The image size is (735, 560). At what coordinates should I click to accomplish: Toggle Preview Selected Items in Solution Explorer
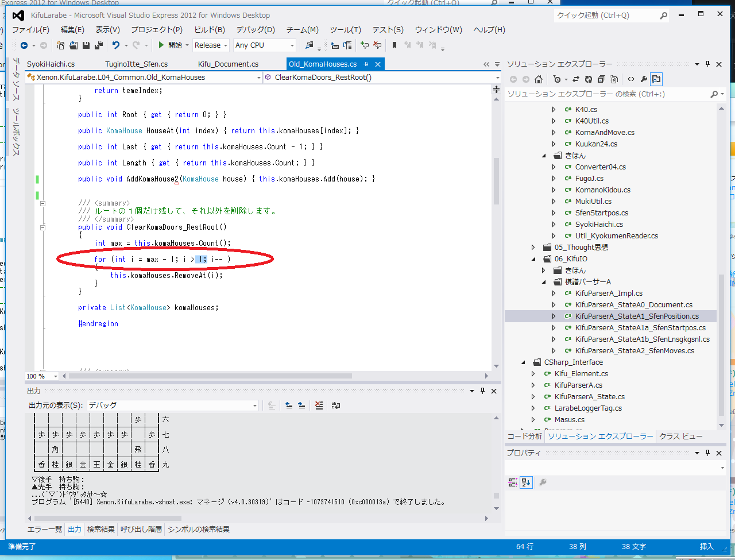point(656,79)
